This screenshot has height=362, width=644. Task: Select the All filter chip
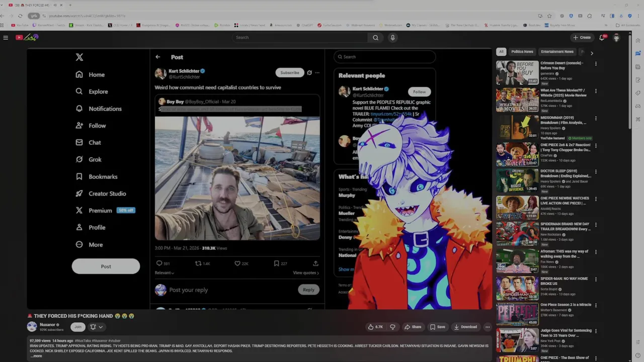click(501, 51)
